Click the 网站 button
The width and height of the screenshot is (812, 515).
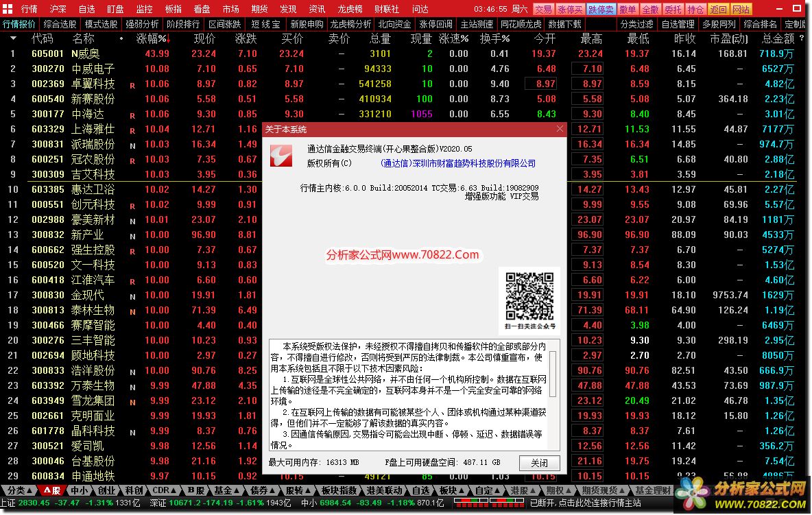pos(741,10)
